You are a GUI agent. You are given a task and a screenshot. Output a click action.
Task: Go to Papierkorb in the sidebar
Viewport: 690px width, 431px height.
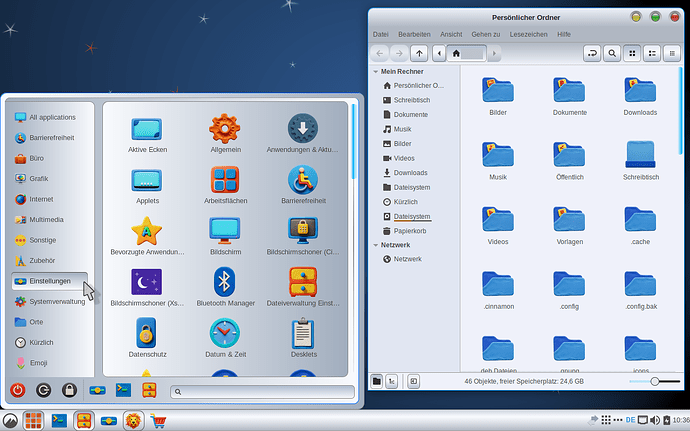[x=410, y=230]
